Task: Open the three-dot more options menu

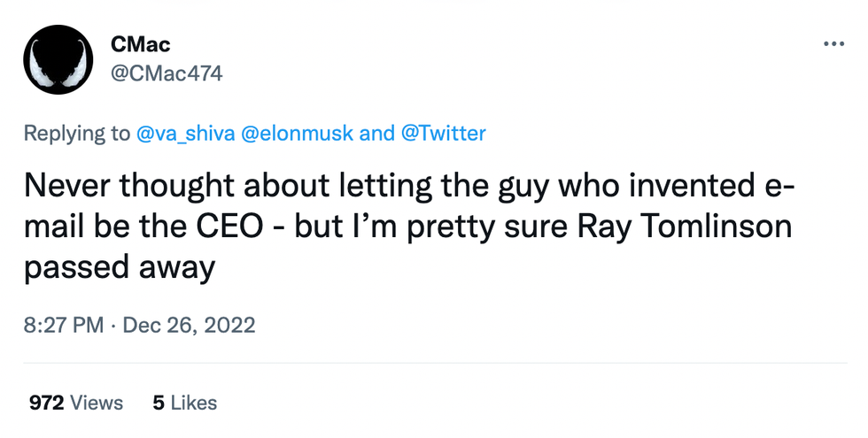Action: coord(834,43)
